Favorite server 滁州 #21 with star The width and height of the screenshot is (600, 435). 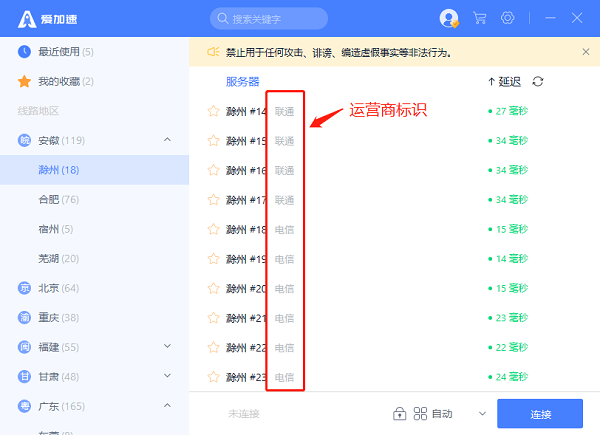click(x=213, y=318)
